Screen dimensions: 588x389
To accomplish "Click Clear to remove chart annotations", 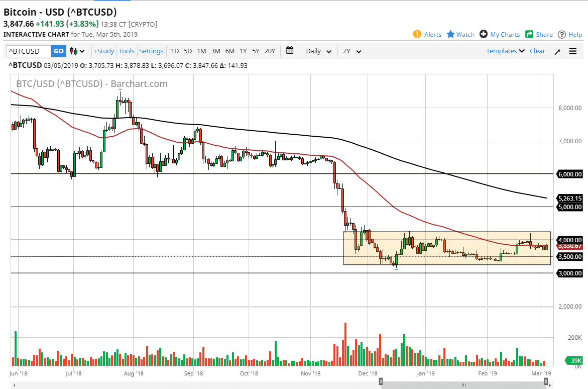I will click(537, 51).
